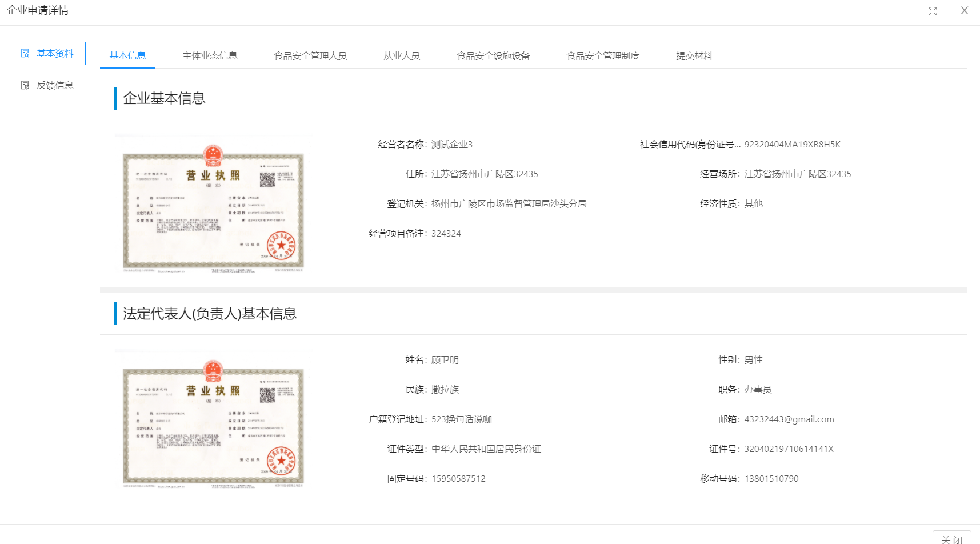Open the 提交材料 tab

pos(694,55)
